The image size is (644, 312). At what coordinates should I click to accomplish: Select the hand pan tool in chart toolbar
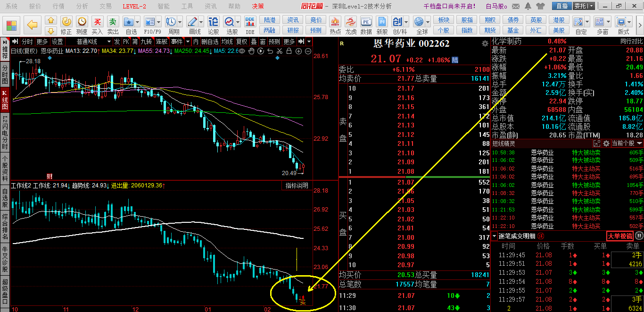[x=251, y=51]
